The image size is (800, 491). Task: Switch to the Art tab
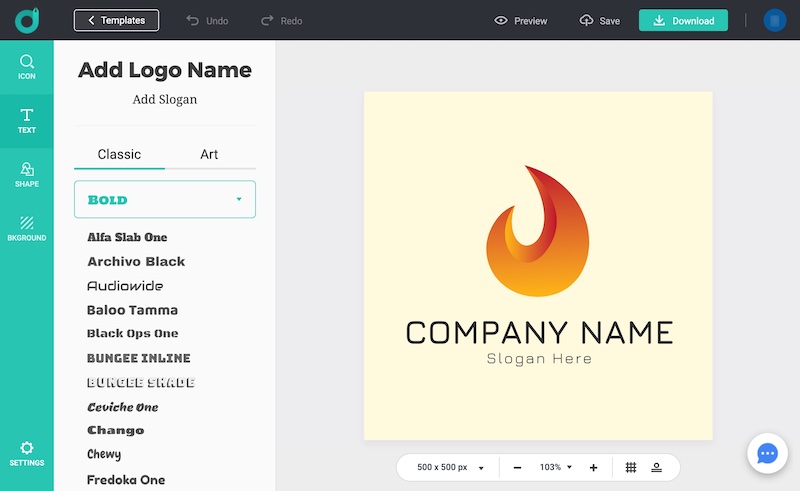(209, 154)
